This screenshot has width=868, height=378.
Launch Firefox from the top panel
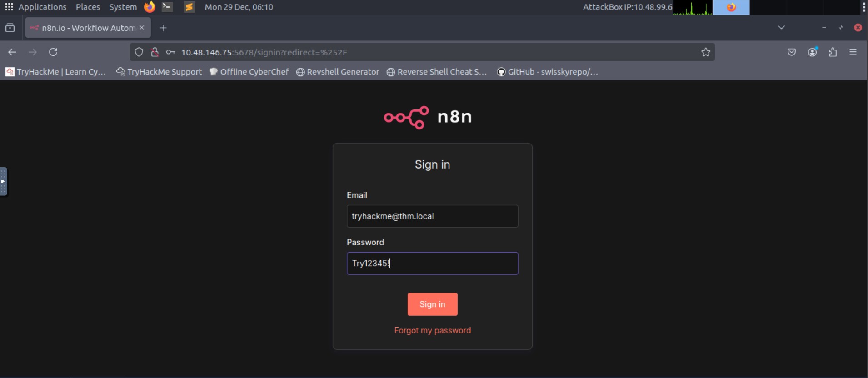coord(150,7)
